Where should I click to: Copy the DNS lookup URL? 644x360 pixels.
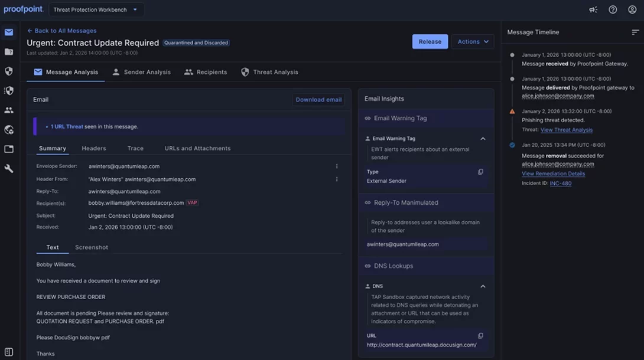[480, 335]
